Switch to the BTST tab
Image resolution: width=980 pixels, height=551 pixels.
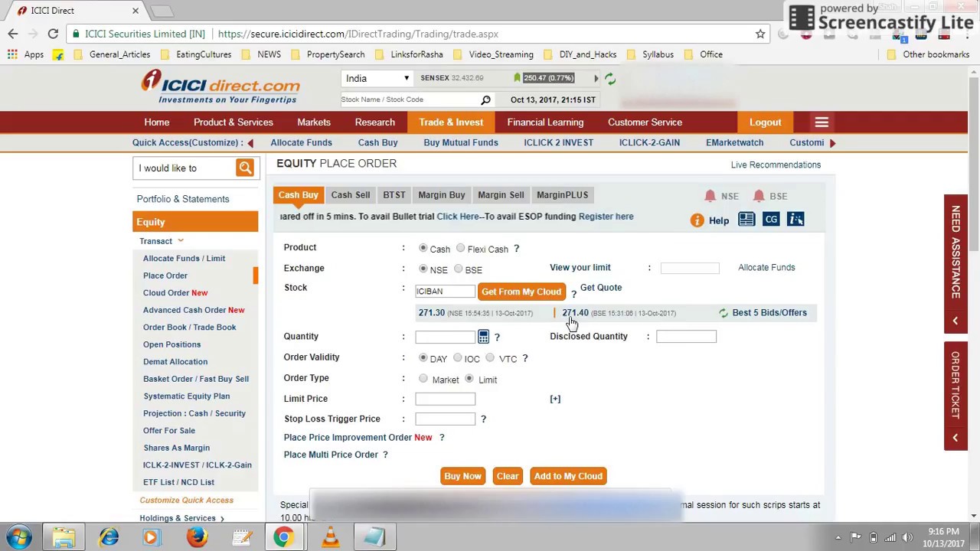394,195
